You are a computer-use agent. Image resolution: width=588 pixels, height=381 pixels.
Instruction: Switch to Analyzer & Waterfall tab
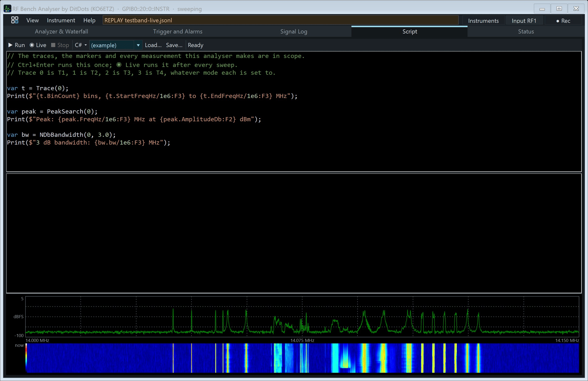pyautogui.click(x=62, y=32)
